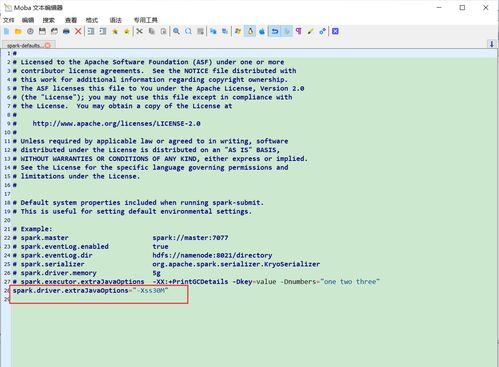Click the '# Example:' comment line

[33, 229]
